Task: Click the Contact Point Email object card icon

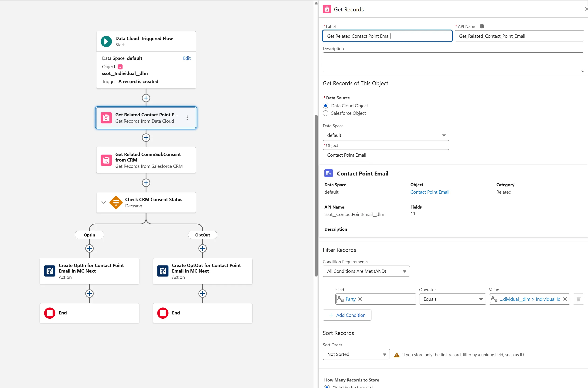Action: [329, 173]
